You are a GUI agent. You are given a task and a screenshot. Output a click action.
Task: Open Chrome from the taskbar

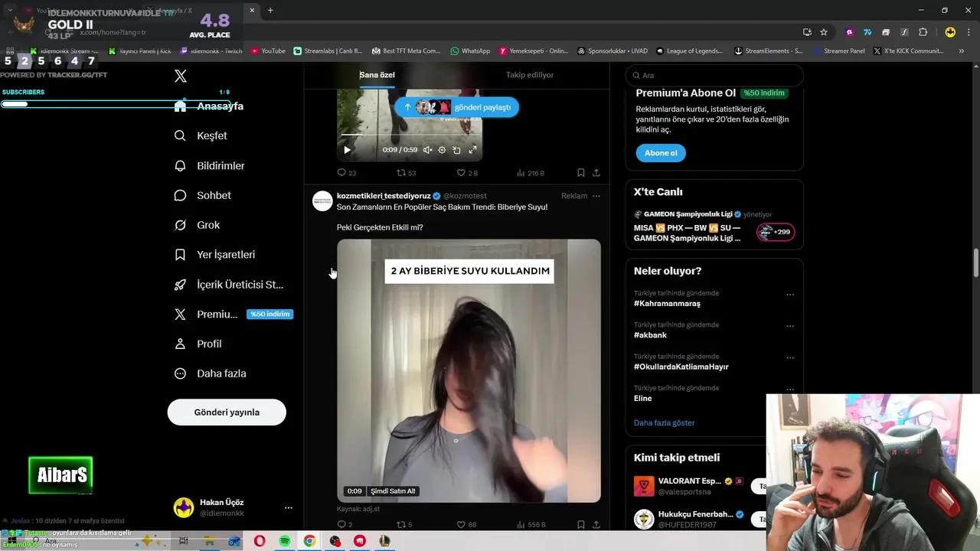[309, 541]
